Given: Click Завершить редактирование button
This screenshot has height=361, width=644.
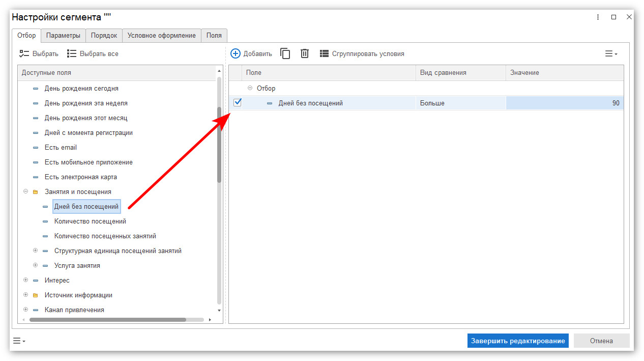Looking at the screenshot, I should 518,341.
